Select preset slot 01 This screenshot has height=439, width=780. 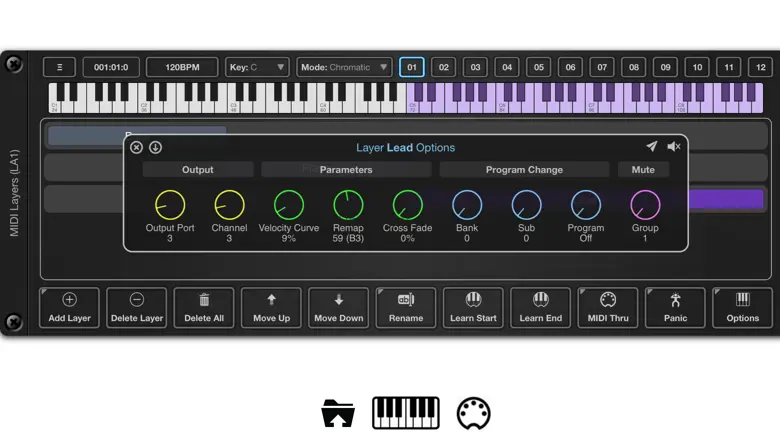411,67
